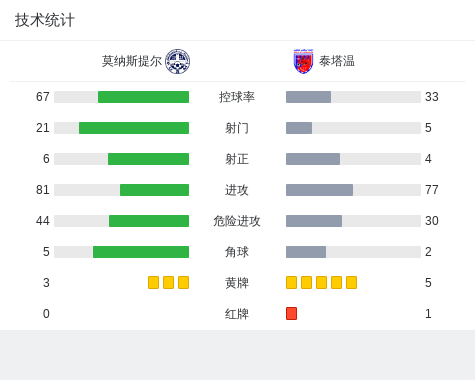
Task: Click the gray 射正 bar showing 4
Action: coord(313,159)
